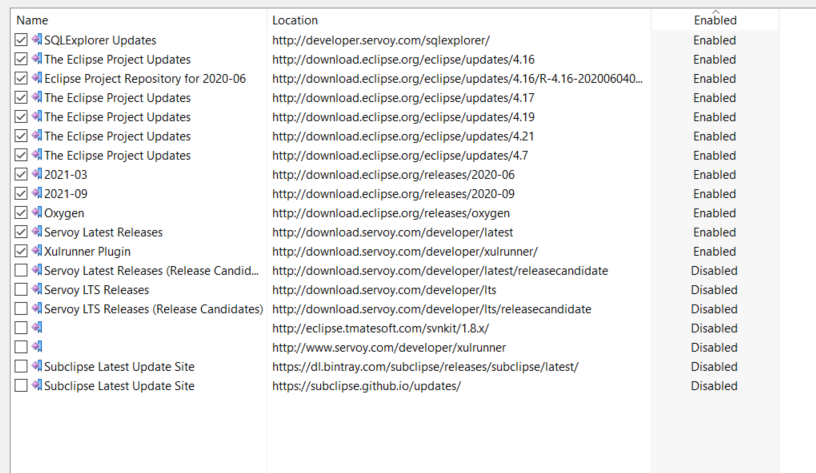
Task: Disable the Oxygen site checkbox
Action: click(x=21, y=213)
